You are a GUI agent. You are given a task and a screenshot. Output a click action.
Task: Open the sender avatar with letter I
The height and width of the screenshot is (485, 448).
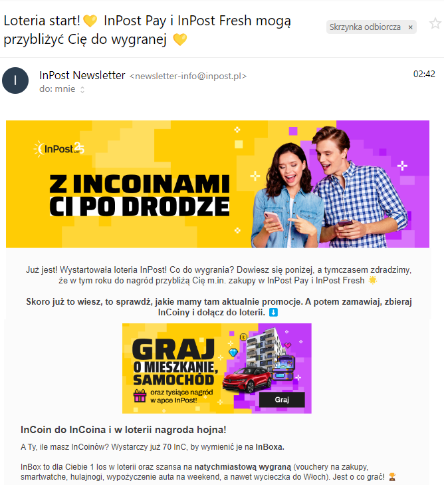[x=15, y=81]
